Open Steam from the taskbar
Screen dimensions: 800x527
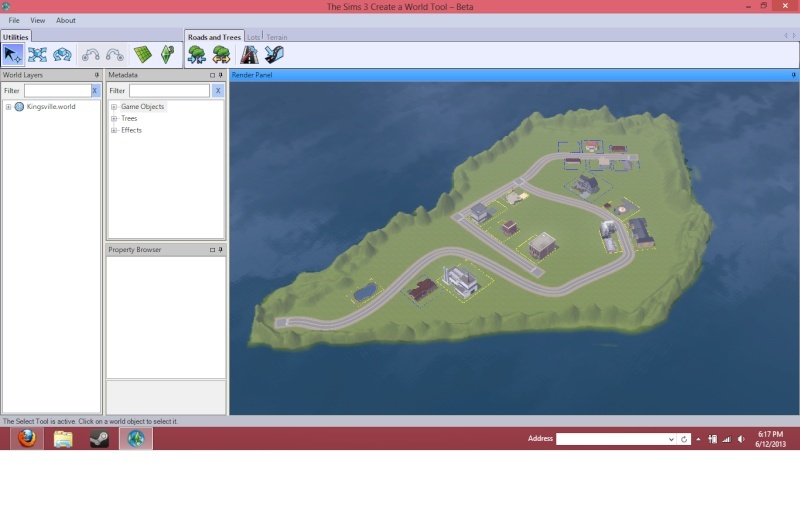(99, 439)
